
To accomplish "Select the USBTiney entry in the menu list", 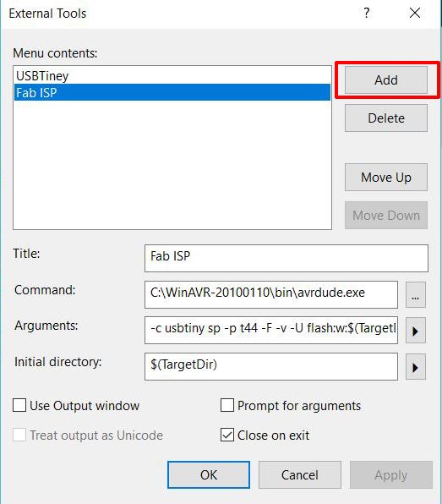I will point(172,76).
